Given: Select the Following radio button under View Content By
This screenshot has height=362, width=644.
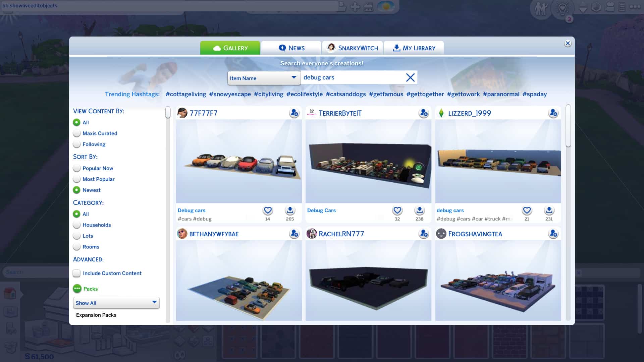Looking at the screenshot, I should click(76, 144).
